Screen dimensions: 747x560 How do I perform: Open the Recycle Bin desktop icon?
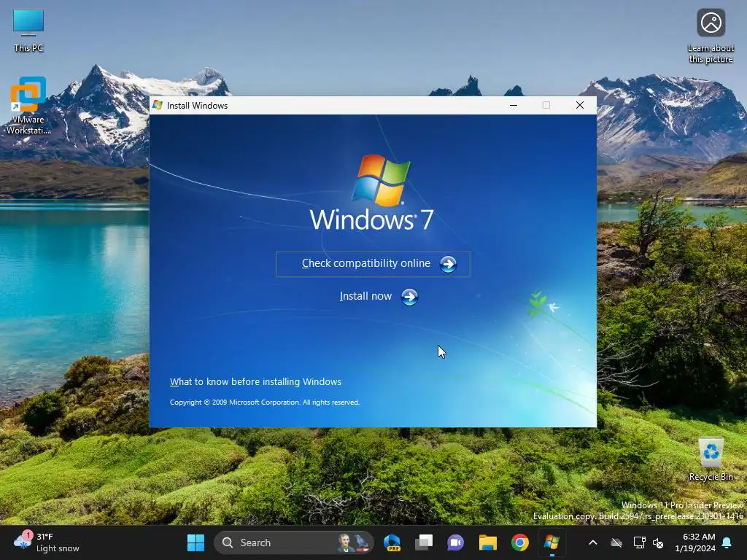711,459
